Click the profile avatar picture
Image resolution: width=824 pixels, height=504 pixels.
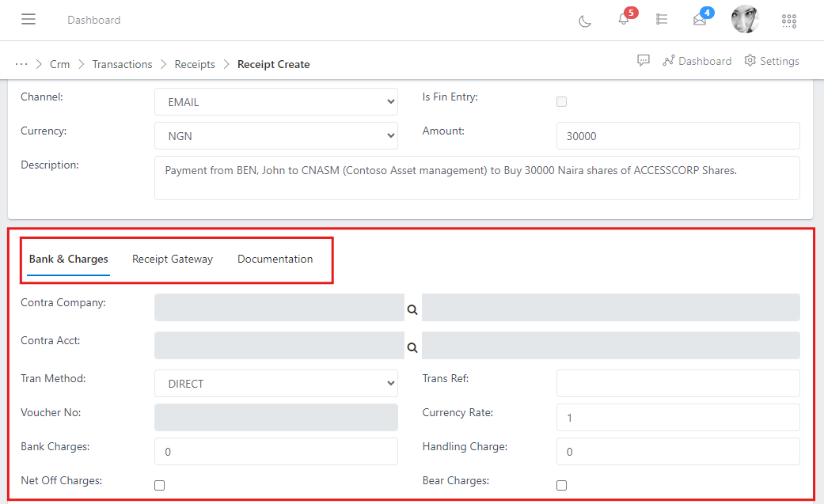[745, 19]
